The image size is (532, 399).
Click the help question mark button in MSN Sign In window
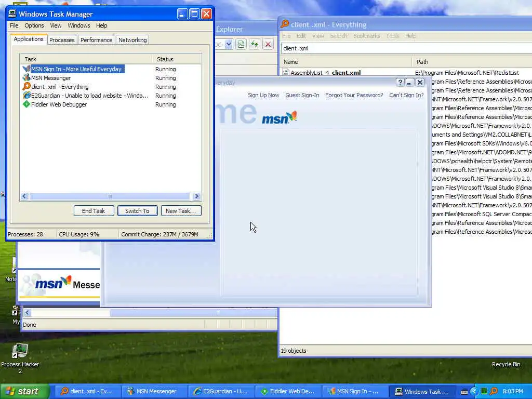(x=401, y=83)
